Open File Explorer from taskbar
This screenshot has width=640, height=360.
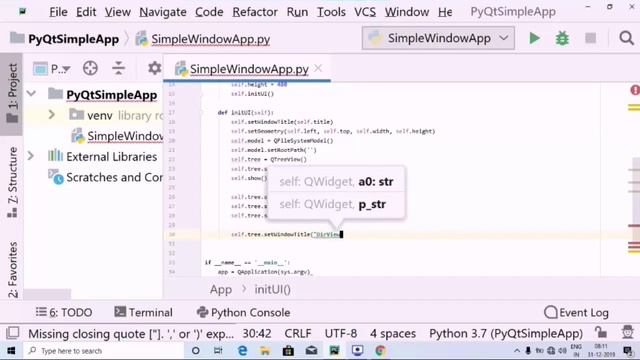coord(265,351)
